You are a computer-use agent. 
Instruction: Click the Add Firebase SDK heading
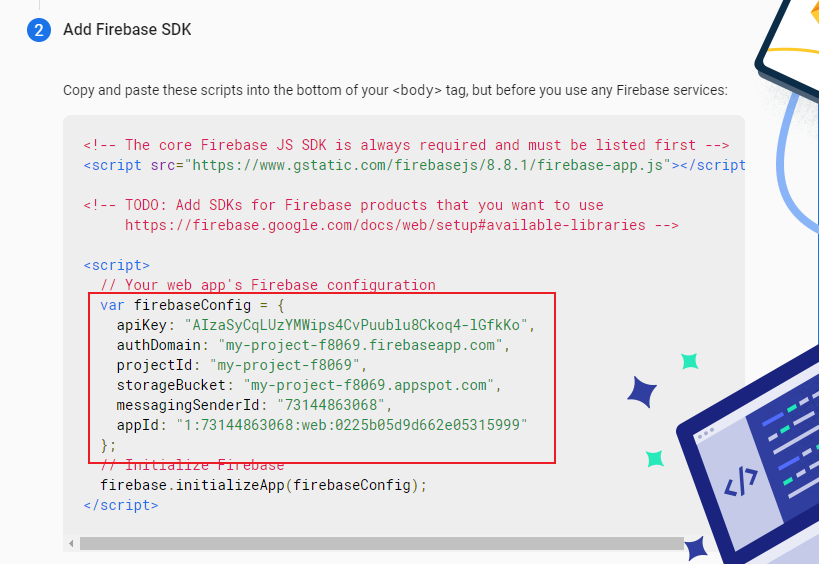tap(127, 29)
